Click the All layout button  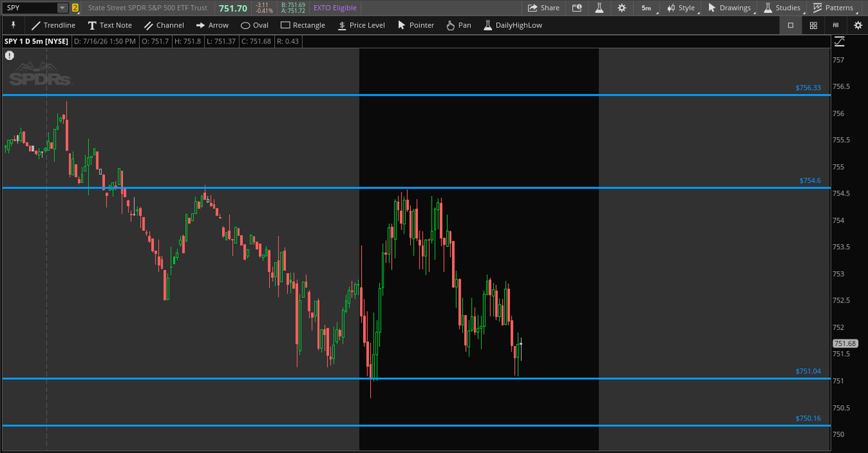[835, 25]
